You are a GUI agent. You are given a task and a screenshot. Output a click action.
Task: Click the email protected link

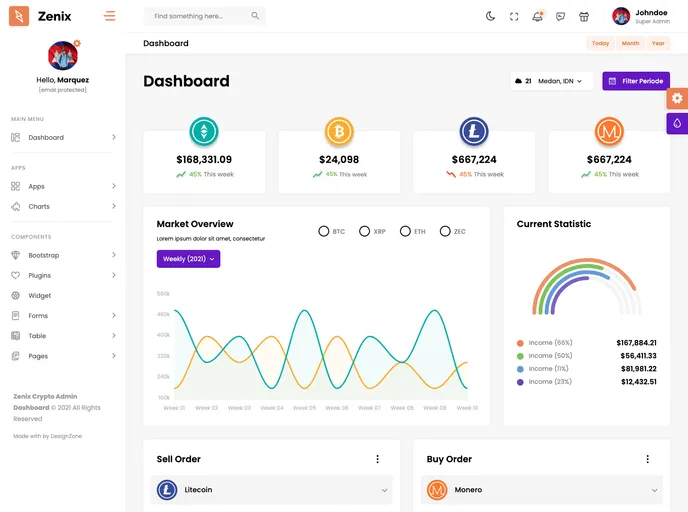click(x=63, y=90)
